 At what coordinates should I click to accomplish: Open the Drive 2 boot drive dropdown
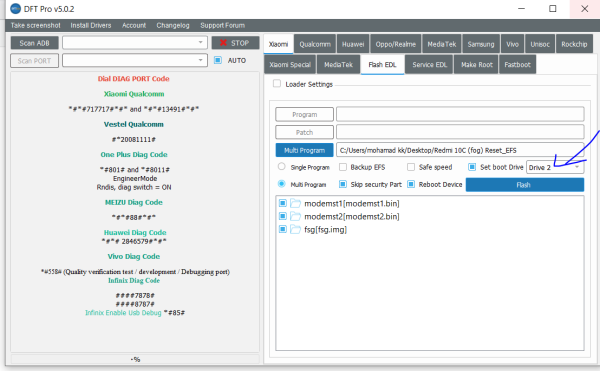coord(555,167)
